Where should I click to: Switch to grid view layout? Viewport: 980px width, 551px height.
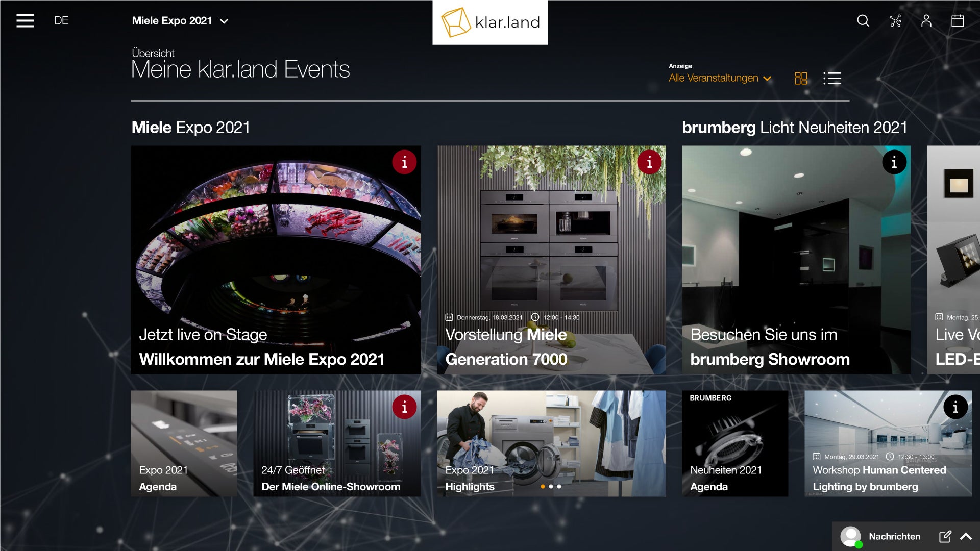point(801,78)
